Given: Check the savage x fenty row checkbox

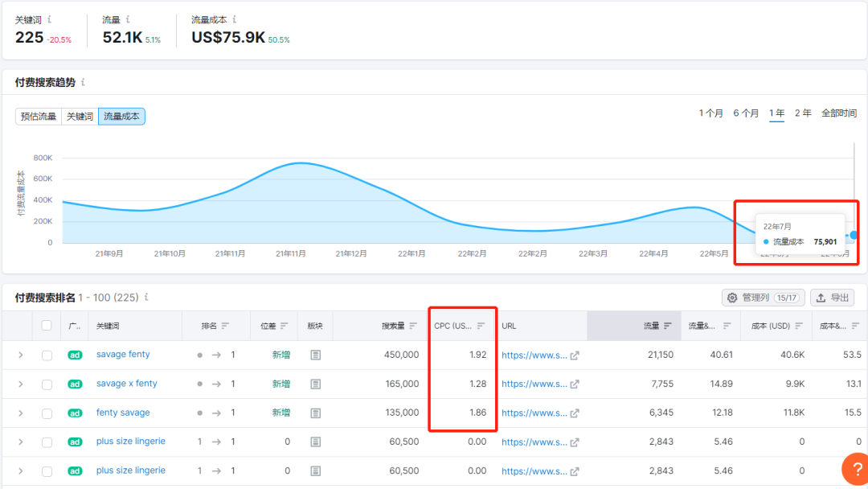Looking at the screenshot, I should (47, 384).
